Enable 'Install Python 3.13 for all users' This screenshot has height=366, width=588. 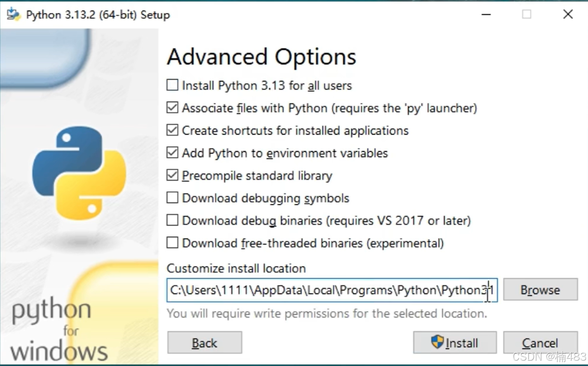click(172, 85)
